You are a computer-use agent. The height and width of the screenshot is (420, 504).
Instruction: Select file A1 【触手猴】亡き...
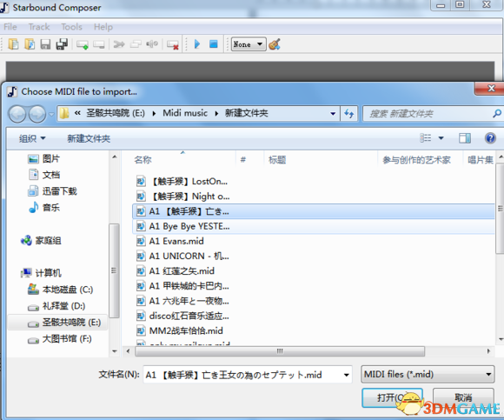pyautogui.click(x=314, y=211)
